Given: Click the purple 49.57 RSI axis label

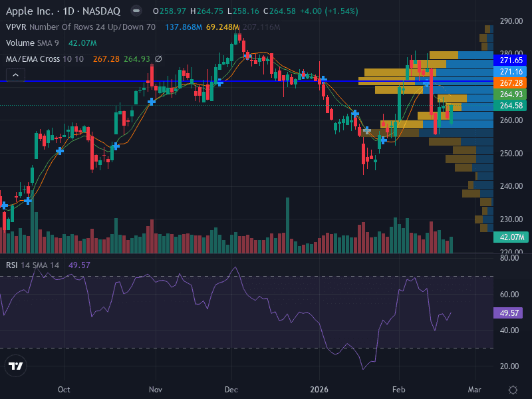Looking at the screenshot, I should click(x=508, y=313).
